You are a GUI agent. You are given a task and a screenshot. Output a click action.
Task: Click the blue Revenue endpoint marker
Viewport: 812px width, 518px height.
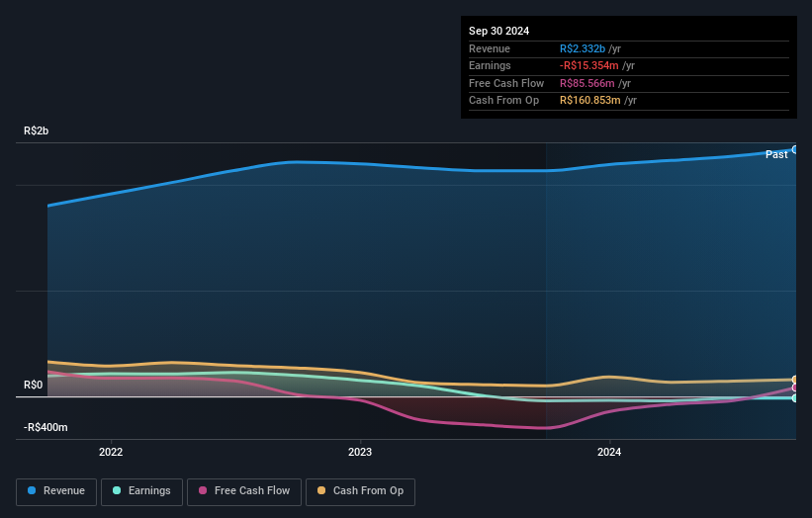tap(795, 149)
